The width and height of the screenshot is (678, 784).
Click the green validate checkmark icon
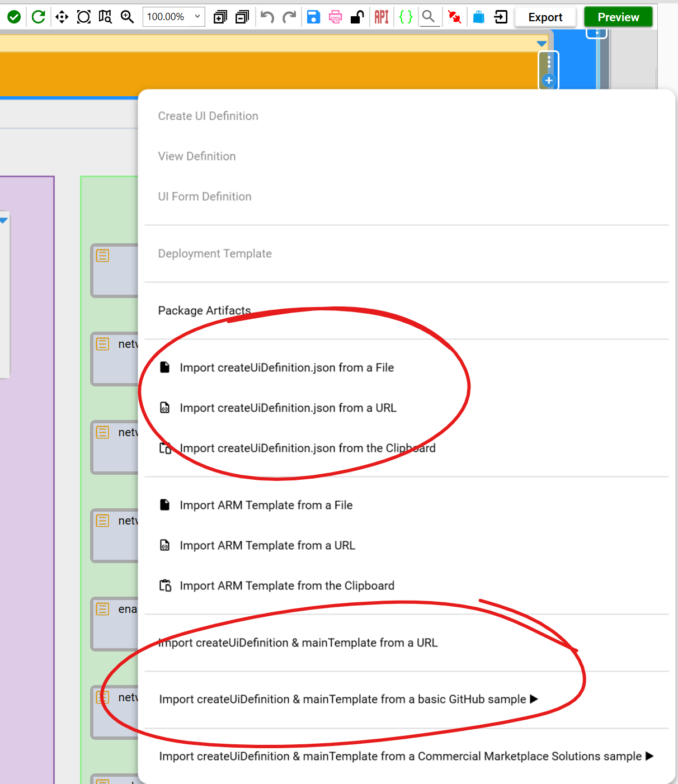pos(14,16)
